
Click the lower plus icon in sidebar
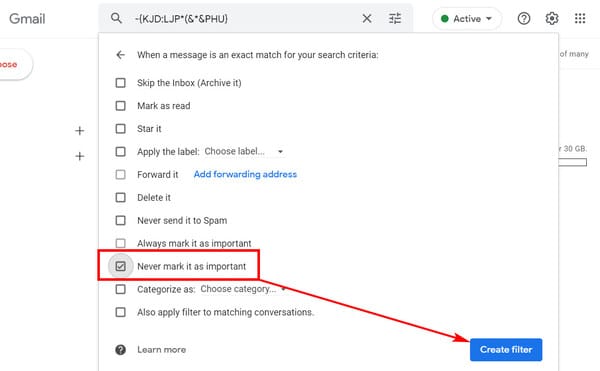(80, 156)
